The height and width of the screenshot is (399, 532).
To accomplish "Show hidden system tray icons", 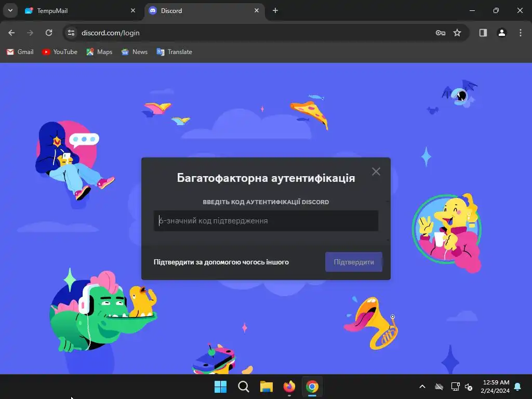I will 422,387.
